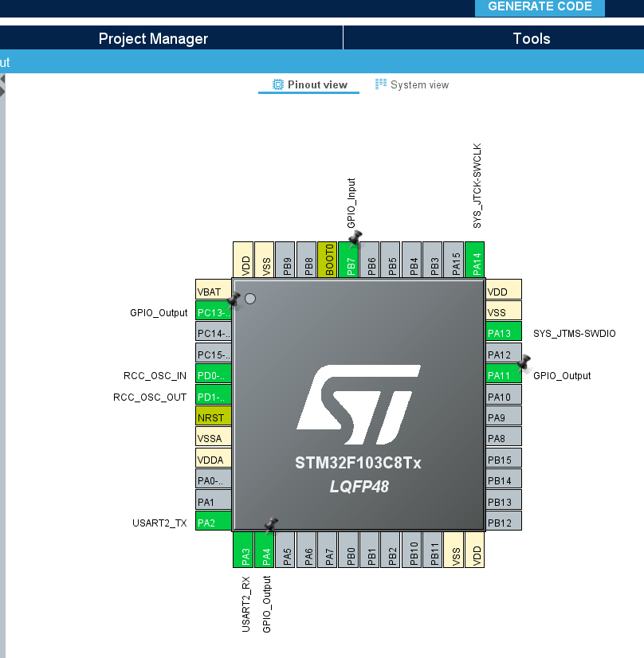This screenshot has height=658, width=644.
Task: Select pin PB2 on the bottom row
Action: [x=391, y=550]
